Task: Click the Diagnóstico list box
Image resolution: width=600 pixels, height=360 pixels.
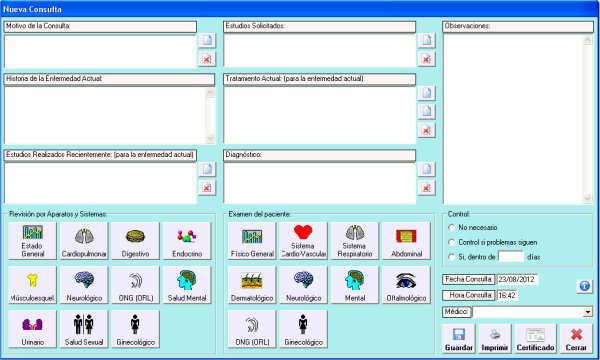Action: [x=320, y=183]
